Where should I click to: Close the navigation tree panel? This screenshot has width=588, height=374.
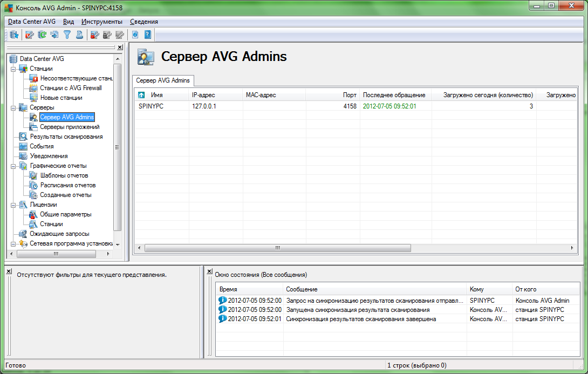(120, 47)
